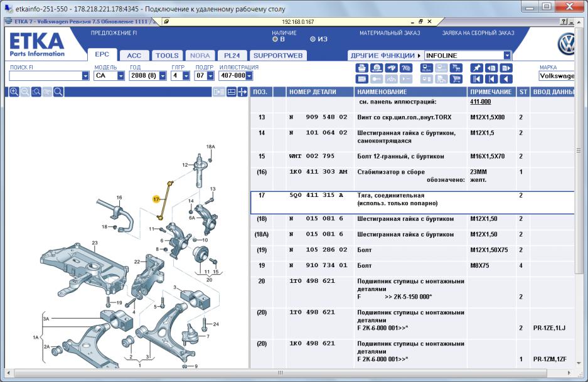This screenshot has width=588, height=382.
Task: Select part number 1K0 498 621
Action: pyautogui.click(x=312, y=343)
